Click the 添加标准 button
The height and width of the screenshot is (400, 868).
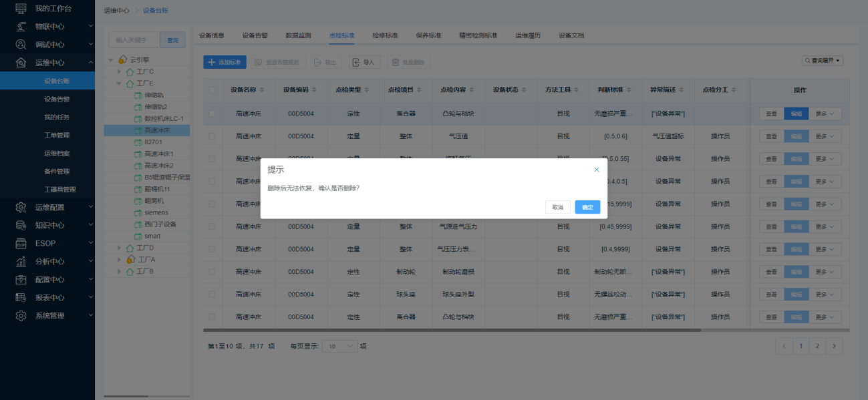[225, 62]
